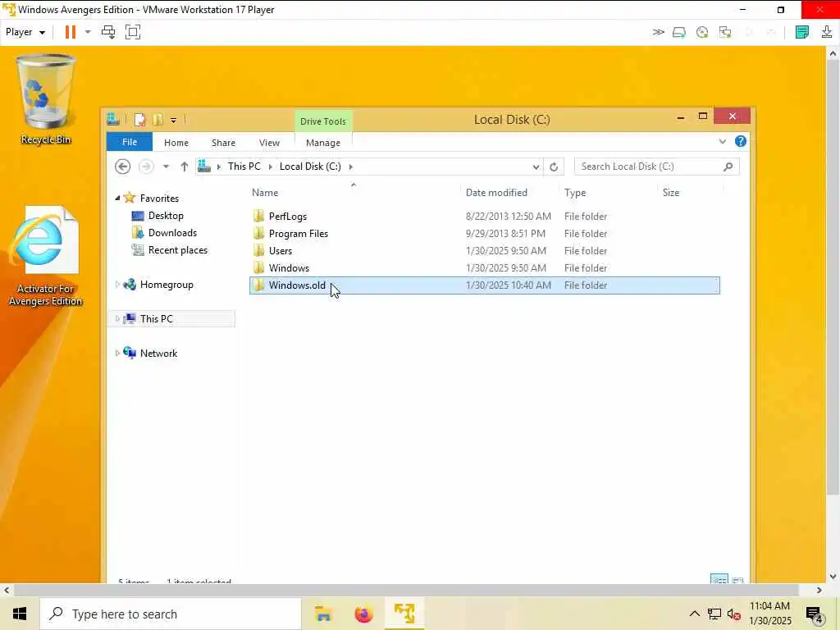
Task: Select the Windows.old folder row
Action: pyautogui.click(x=485, y=285)
